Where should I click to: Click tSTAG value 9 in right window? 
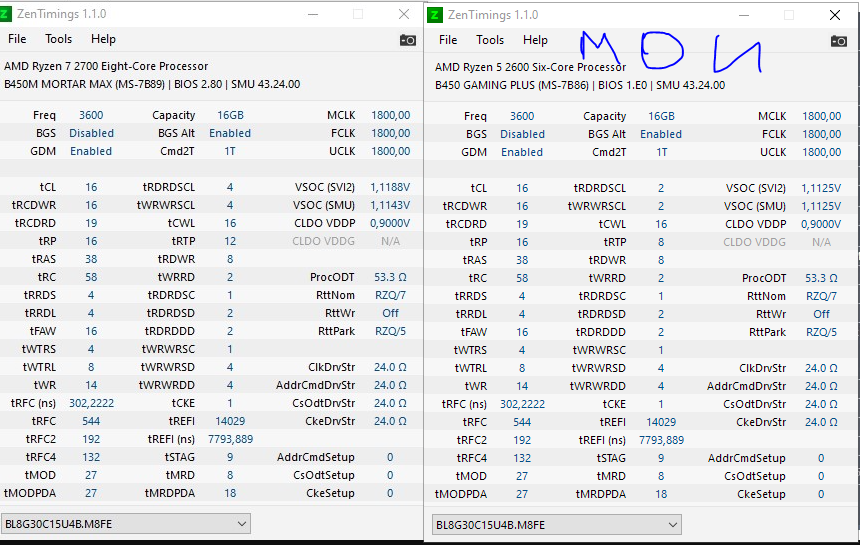pos(661,458)
